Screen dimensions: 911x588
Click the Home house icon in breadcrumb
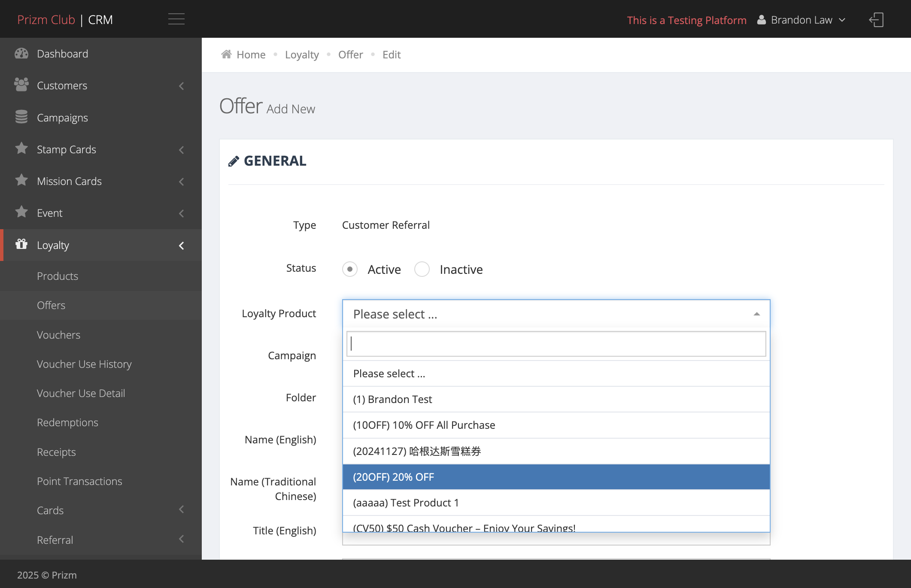226,54
